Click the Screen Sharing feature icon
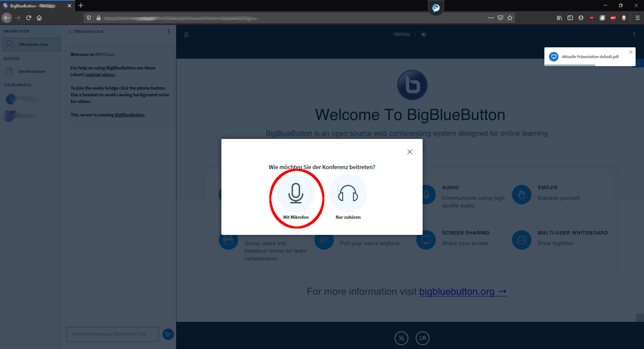The height and width of the screenshot is (349, 644). [426, 240]
